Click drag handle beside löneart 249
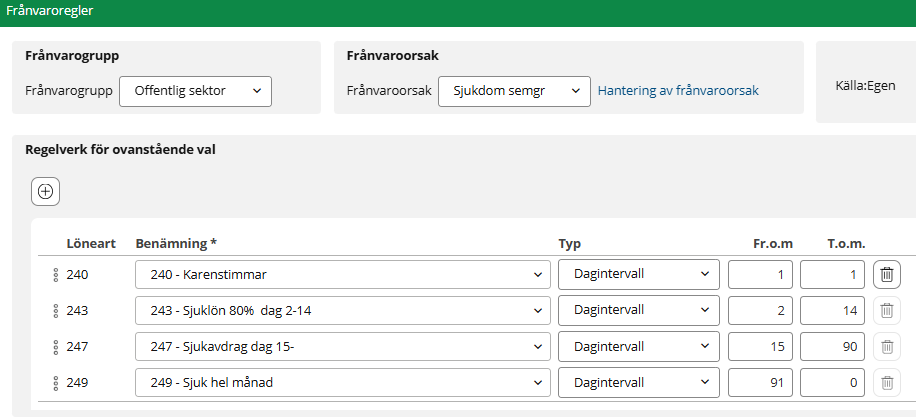 56,382
